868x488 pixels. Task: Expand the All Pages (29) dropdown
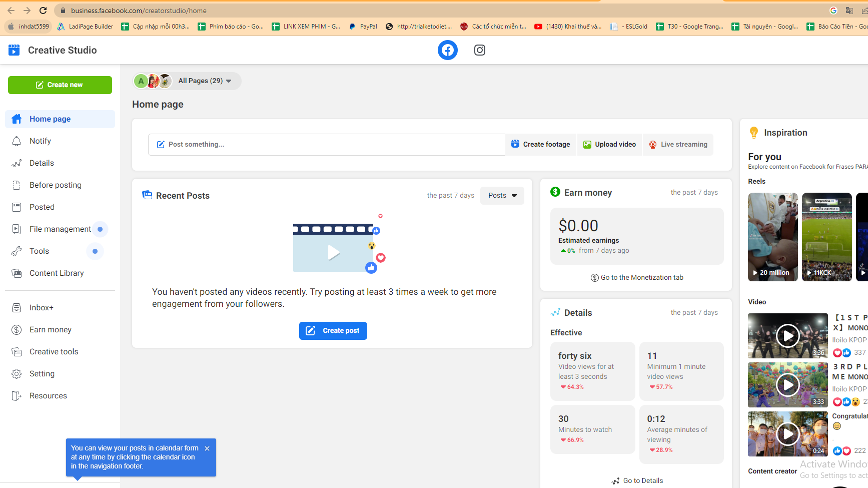187,81
